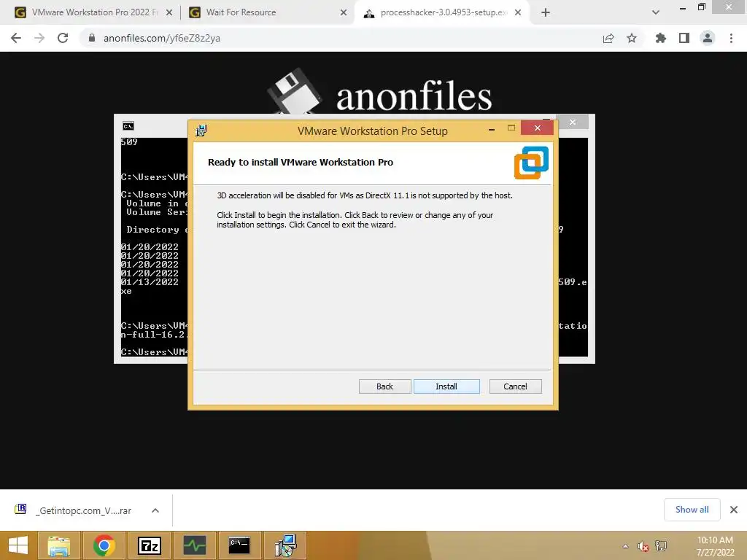Select the processhacker-3.0.4953-setup tab
This screenshot has height=560, width=747.
[x=443, y=12]
